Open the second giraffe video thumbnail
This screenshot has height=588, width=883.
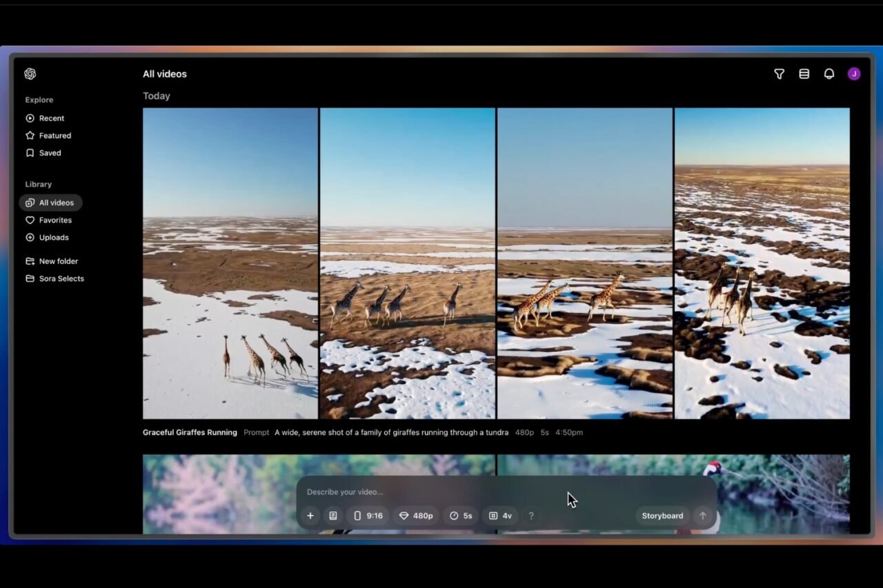click(408, 263)
